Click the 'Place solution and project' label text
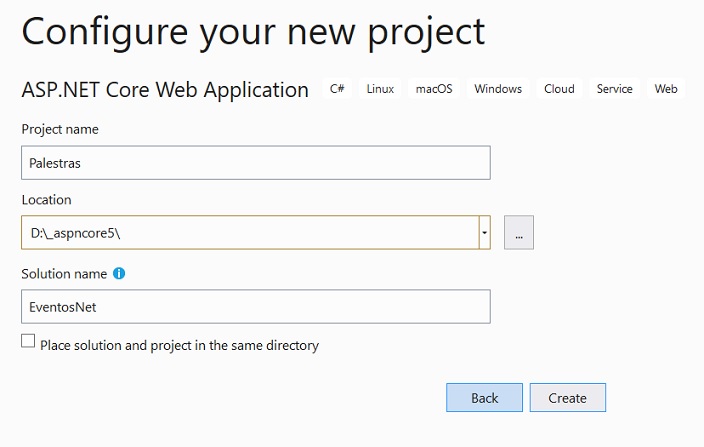Screen dimensions: 704x447 (x=180, y=345)
